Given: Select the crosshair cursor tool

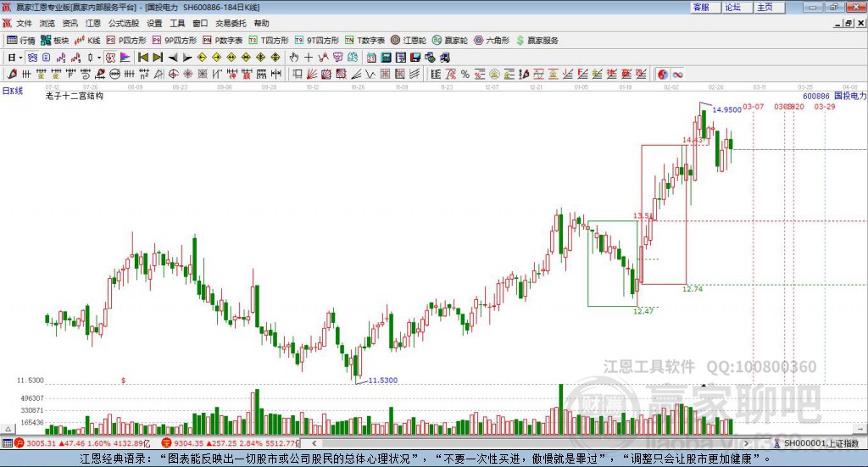Looking at the screenshot, I should 309,58.
